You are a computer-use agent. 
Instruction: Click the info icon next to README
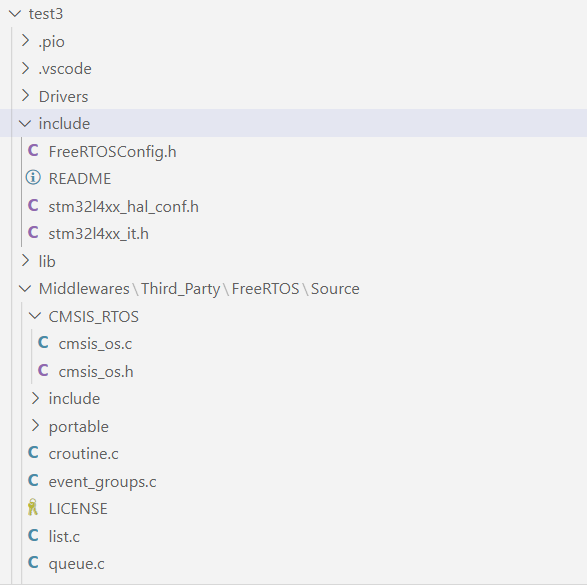pos(33,178)
